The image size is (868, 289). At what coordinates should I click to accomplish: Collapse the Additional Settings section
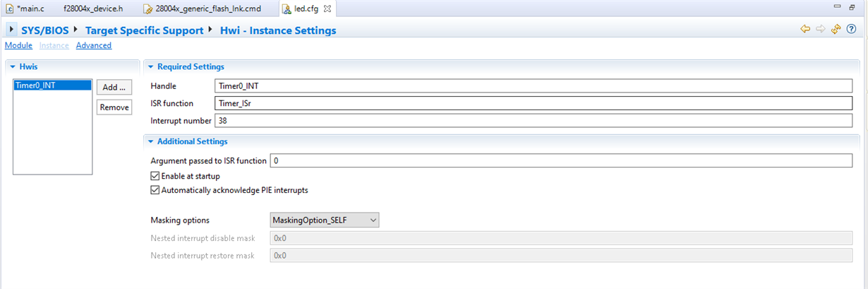click(x=150, y=141)
